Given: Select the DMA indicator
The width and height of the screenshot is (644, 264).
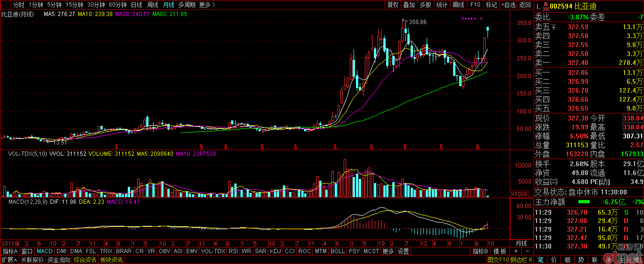Looking at the screenshot, I should tap(76, 251).
